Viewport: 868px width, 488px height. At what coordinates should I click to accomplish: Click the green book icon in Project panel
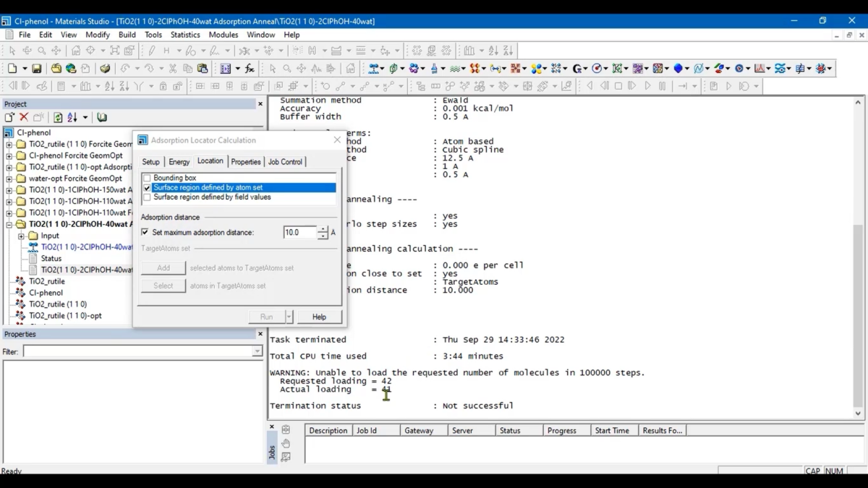point(102,117)
